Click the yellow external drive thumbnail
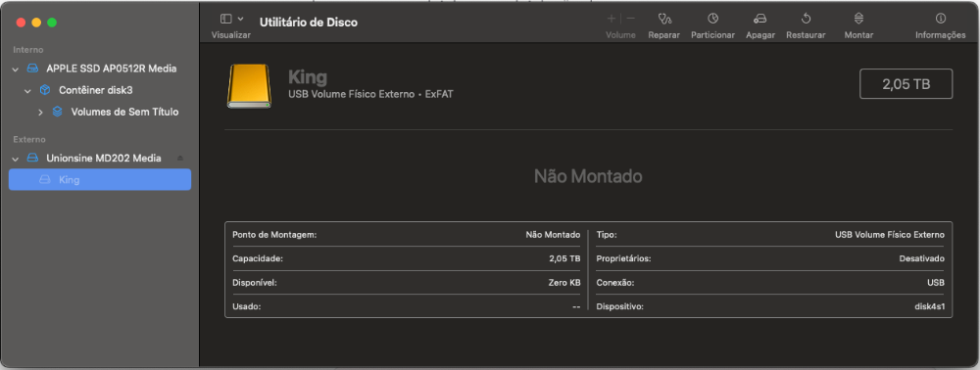The image size is (980, 370). [x=249, y=86]
